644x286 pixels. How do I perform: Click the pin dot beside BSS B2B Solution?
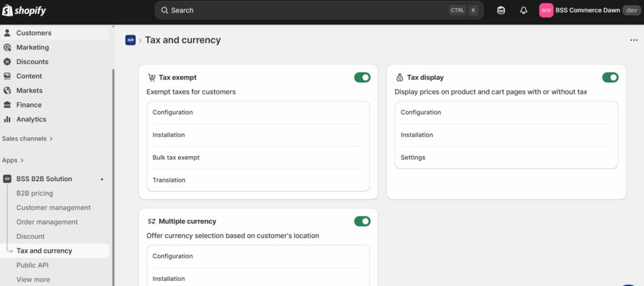coord(102,179)
